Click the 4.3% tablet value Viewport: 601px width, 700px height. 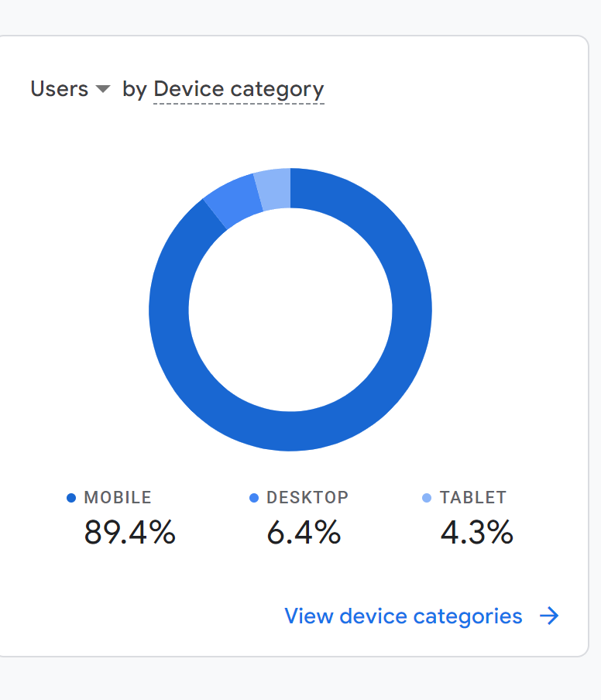click(477, 532)
